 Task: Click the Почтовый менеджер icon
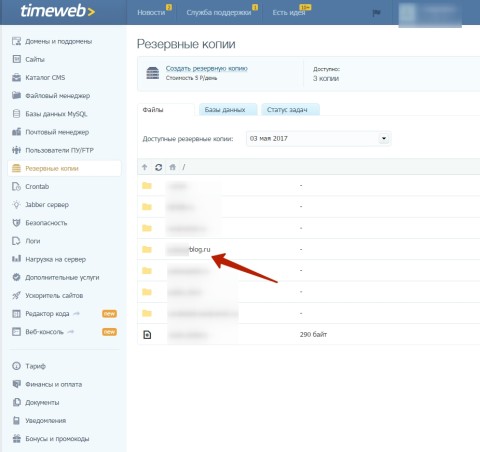[16, 132]
